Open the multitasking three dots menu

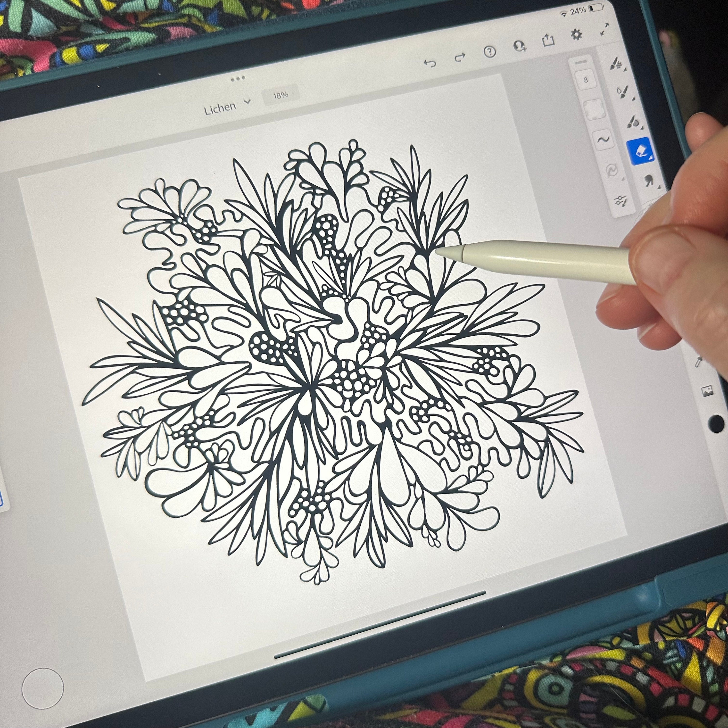coord(238,78)
